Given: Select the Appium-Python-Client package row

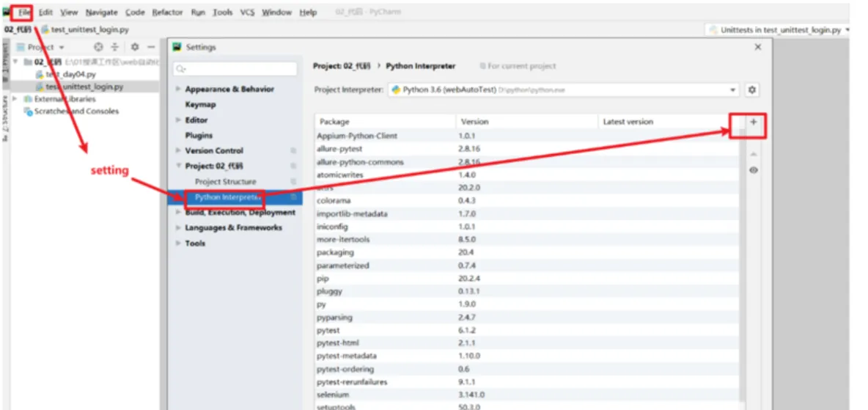Looking at the screenshot, I should click(527, 136).
